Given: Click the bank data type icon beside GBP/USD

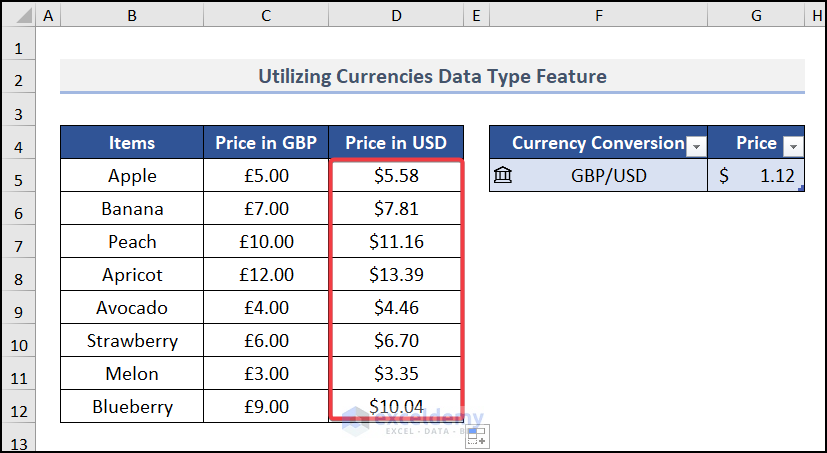Looking at the screenshot, I should (503, 176).
